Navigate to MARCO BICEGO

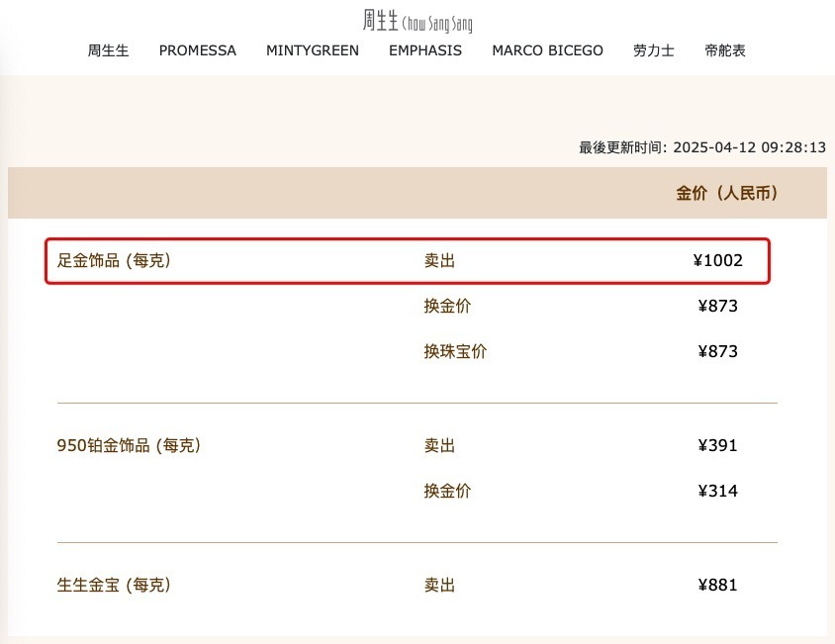[x=547, y=50]
